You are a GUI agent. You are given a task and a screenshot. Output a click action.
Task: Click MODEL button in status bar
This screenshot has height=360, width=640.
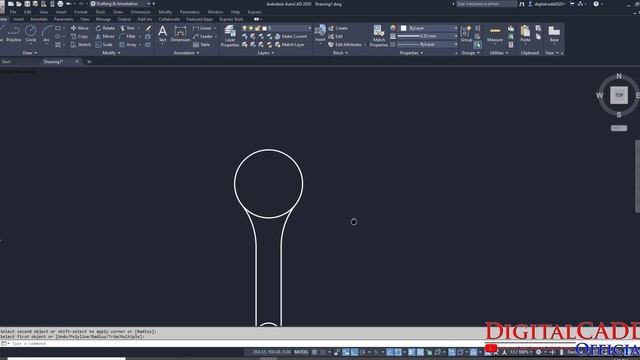pyautogui.click(x=301, y=352)
